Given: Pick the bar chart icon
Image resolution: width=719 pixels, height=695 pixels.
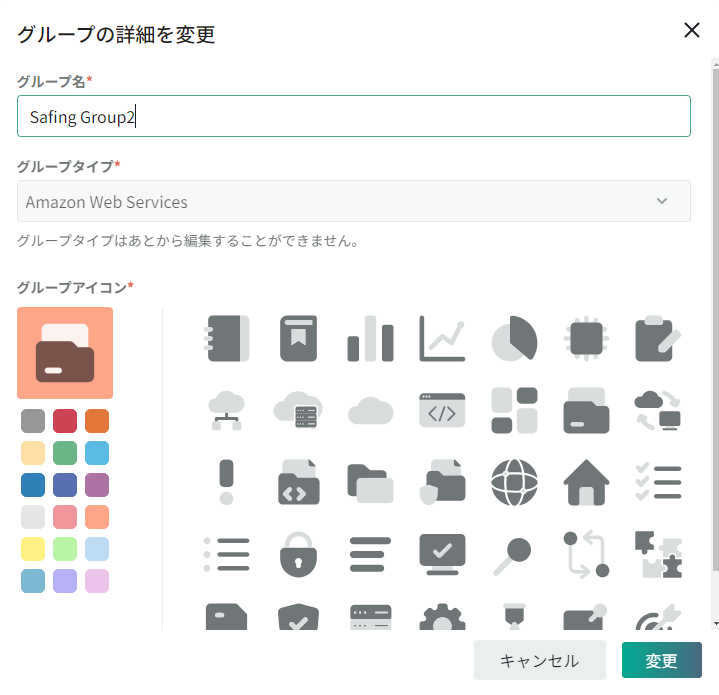Looking at the screenshot, I should tap(371, 338).
